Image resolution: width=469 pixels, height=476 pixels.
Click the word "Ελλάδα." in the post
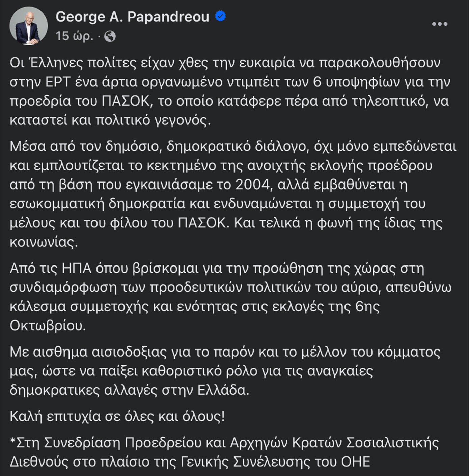[x=223, y=390]
